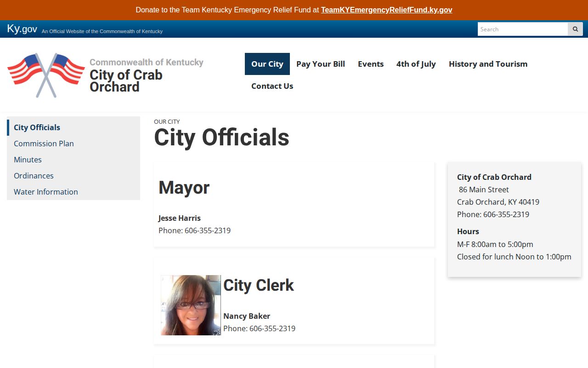
Task: Open the 4th of July menu item
Action: click(x=416, y=64)
